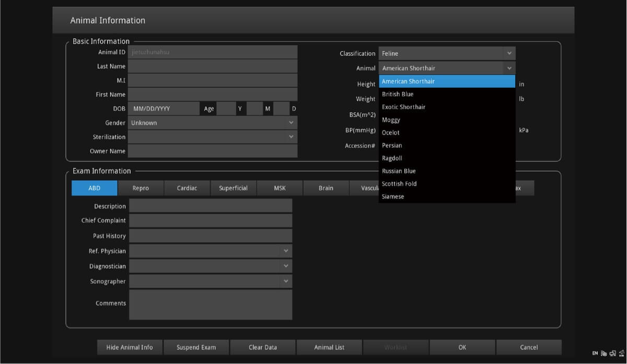Viewport: 627px width, 364px height.
Task: Click into the Comments text area
Action: pos(210,304)
